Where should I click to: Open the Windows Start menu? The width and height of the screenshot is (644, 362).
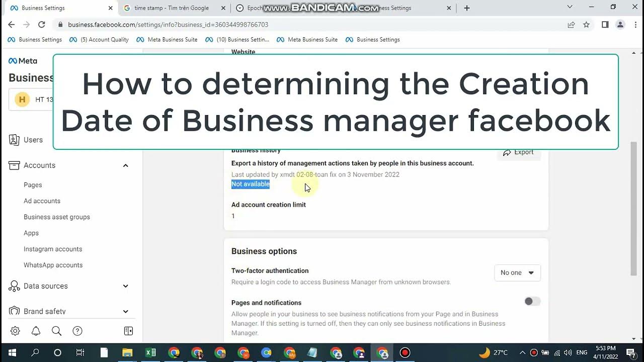12,352
